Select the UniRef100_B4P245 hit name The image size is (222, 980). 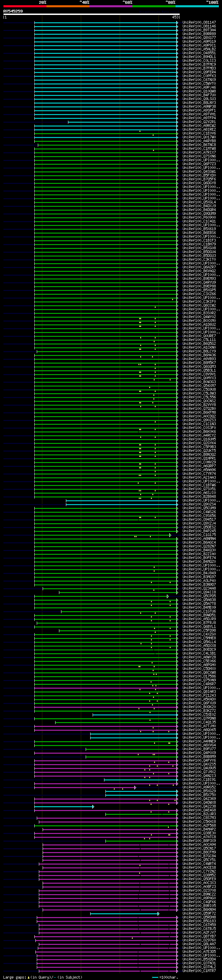[199, 531]
